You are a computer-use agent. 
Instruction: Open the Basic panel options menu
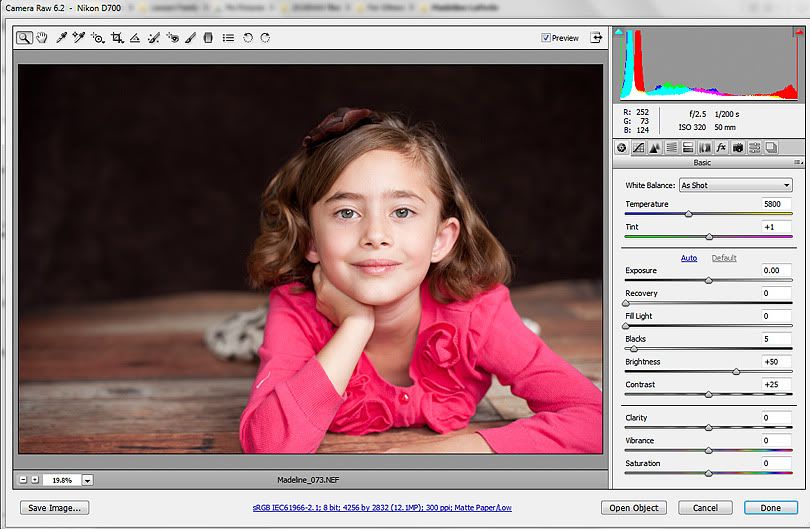797,163
